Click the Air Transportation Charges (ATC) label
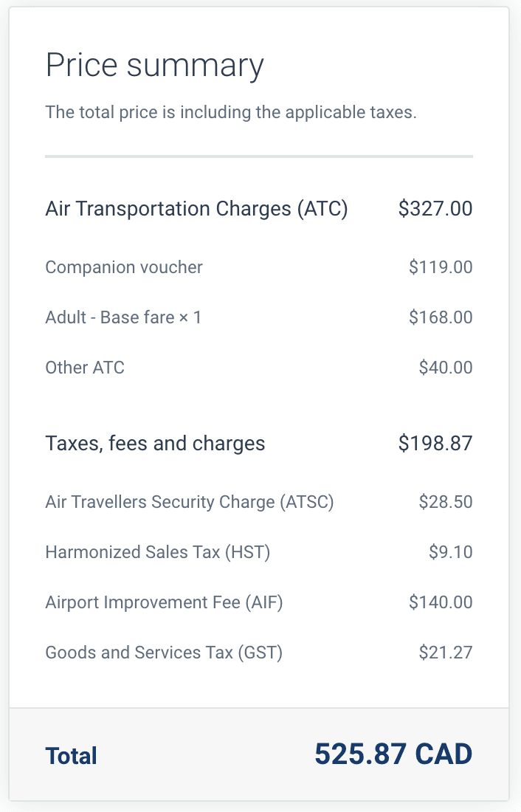Image resolution: width=521 pixels, height=812 pixels. click(196, 209)
